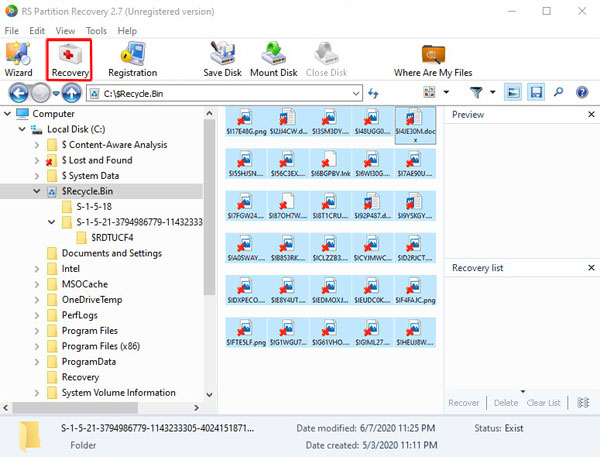Open the navigation history dropdown arrow

click(56, 93)
